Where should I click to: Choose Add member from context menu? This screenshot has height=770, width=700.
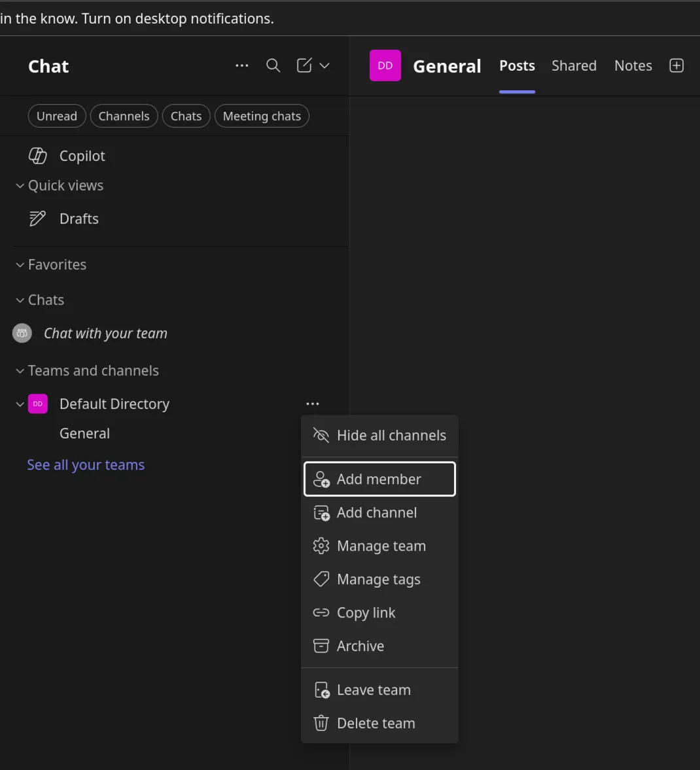(379, 479)
